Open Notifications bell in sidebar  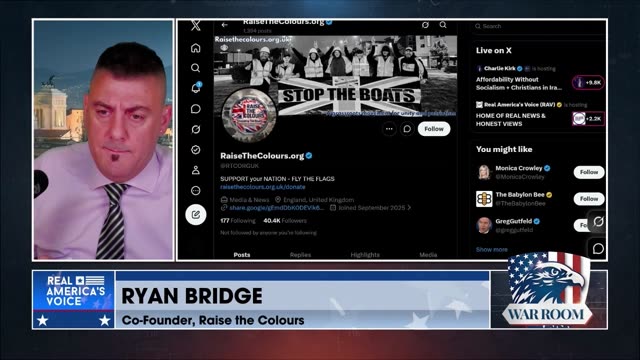pos(196,88)
